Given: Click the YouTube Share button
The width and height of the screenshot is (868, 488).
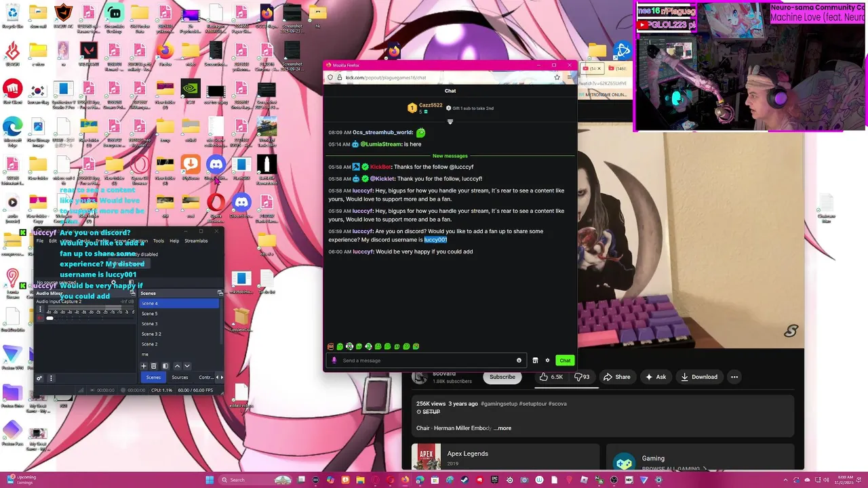Looking at the screenshot, I should (616, 377).
